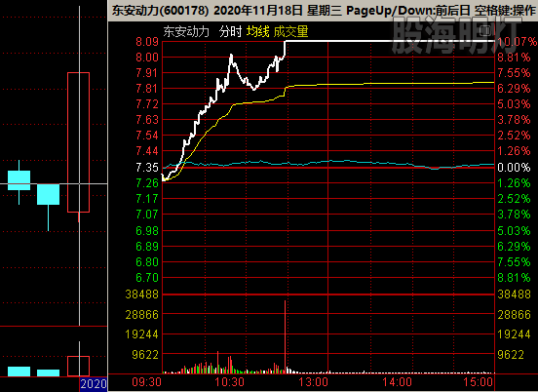Click the 8.09 limit-up price label
Screen dimensions: 538x392
(x=147, y=42)
